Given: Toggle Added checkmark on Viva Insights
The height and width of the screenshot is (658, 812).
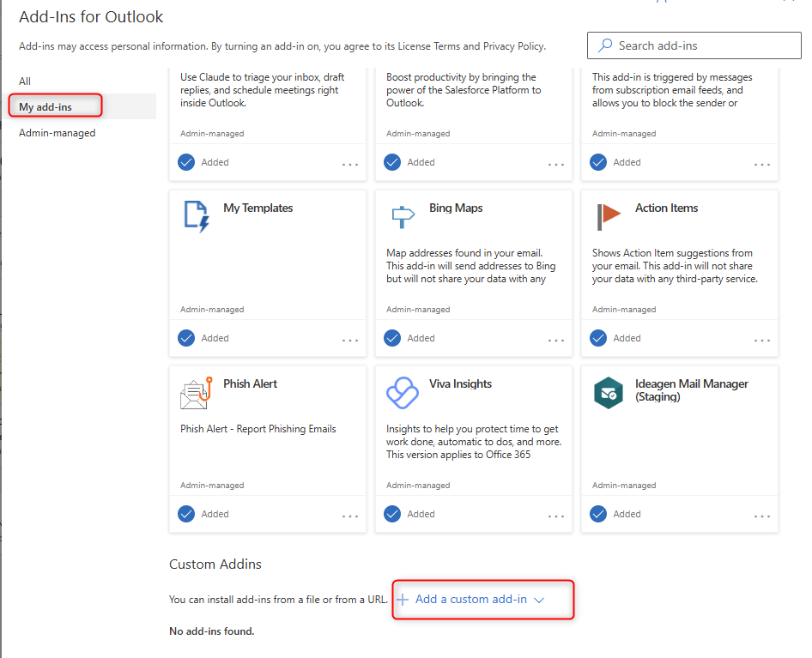Looking at the screenshot, I should tap(392, 514).
